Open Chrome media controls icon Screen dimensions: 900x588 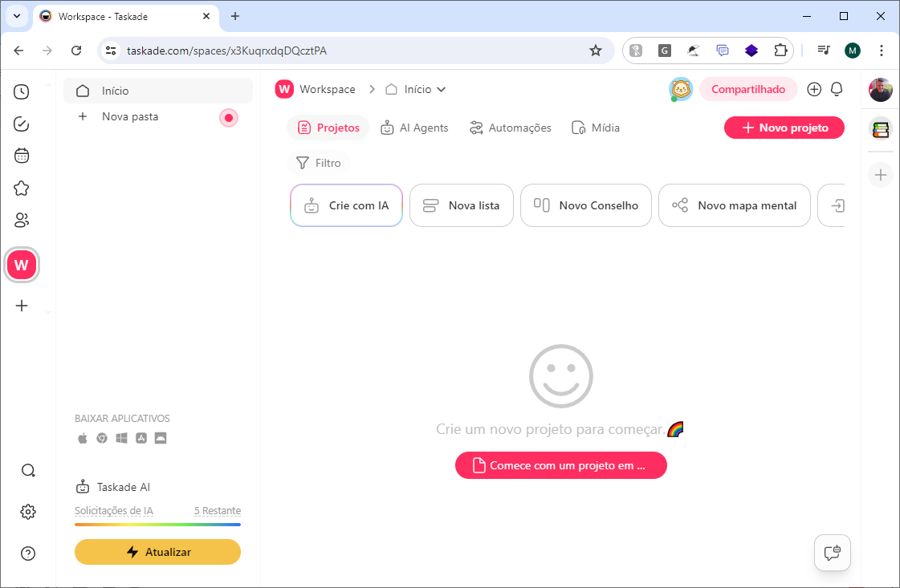(x=824, y=51)
